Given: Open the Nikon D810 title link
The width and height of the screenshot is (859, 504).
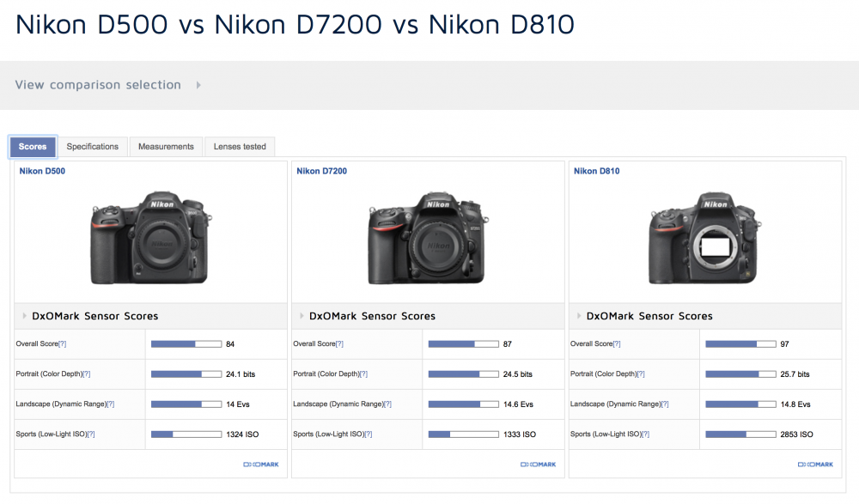Looking at the screenshot, I should (x=597, y=171).
